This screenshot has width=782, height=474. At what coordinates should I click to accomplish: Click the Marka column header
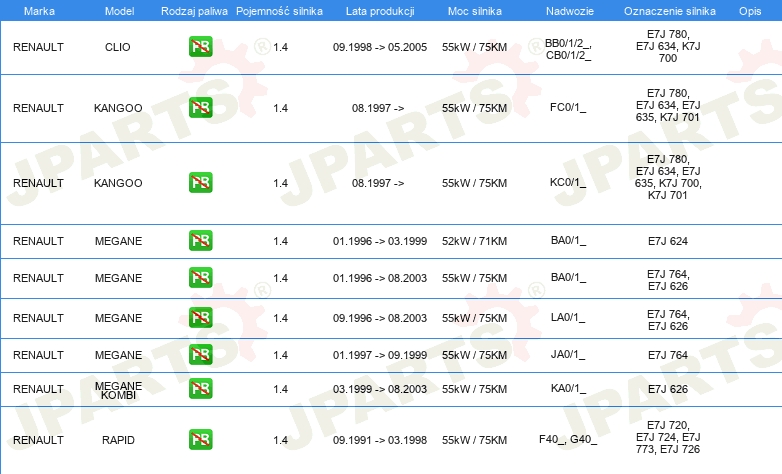coord(39,11)
